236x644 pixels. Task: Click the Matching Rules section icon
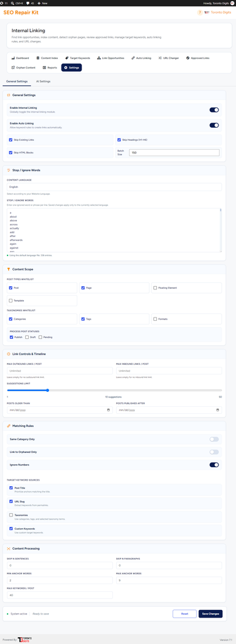(9, 426)
